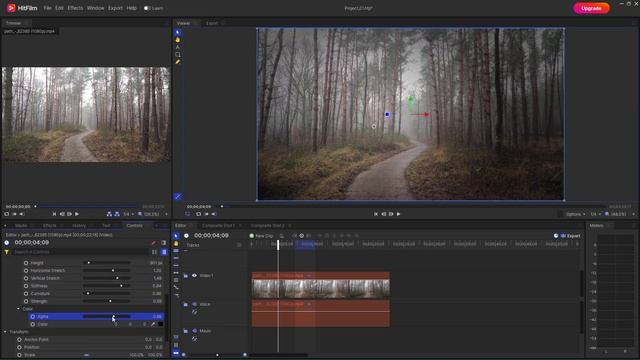Screen dimensions: 640x360
Task: Open the Video 1 track folder options
Action: point(185,276)
